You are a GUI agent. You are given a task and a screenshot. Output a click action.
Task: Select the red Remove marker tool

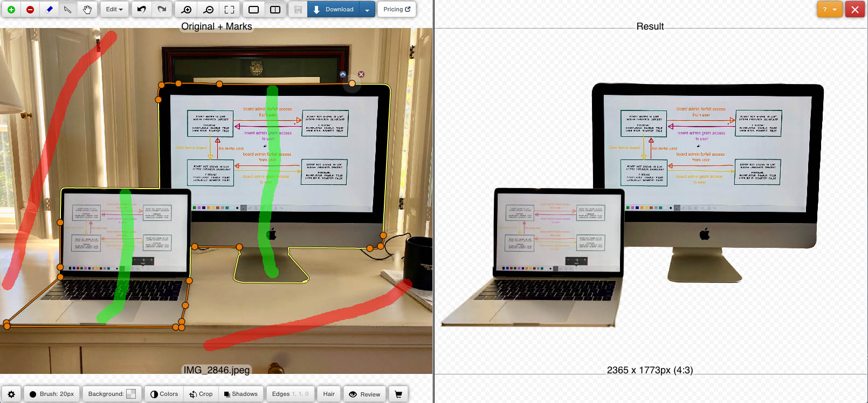coord(30,10)
